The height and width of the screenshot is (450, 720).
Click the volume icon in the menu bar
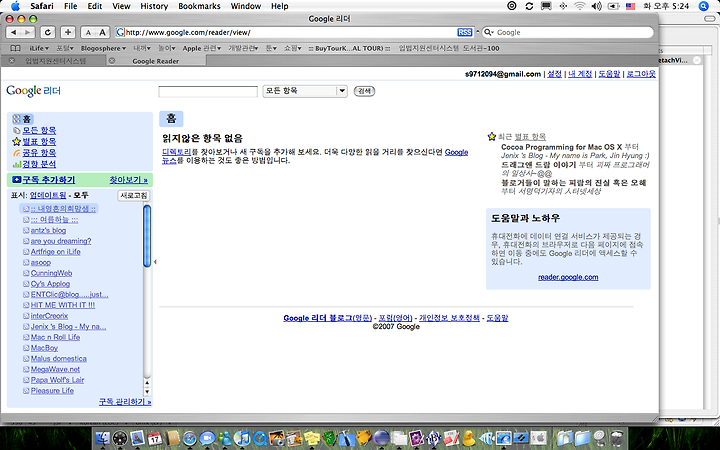(596, 6)
